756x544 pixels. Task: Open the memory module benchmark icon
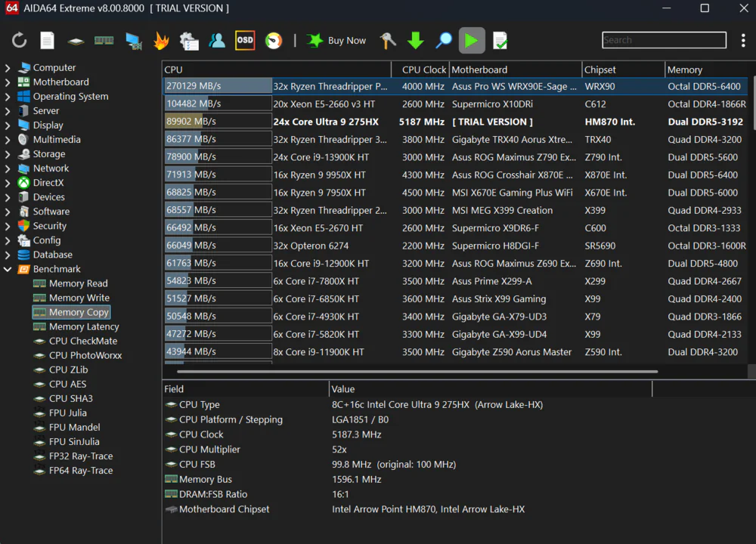point(104,41)
